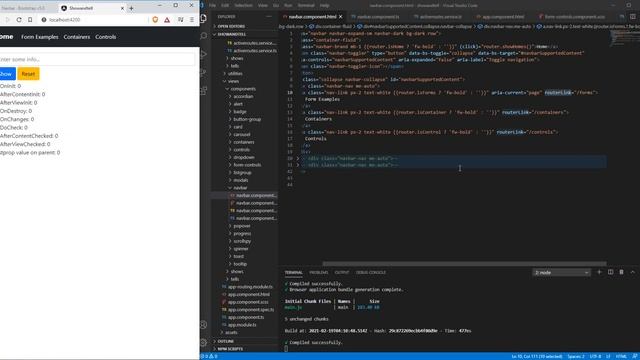Switch to the app.component.html editor tab

pyautogui.click(x=503, y=17)
